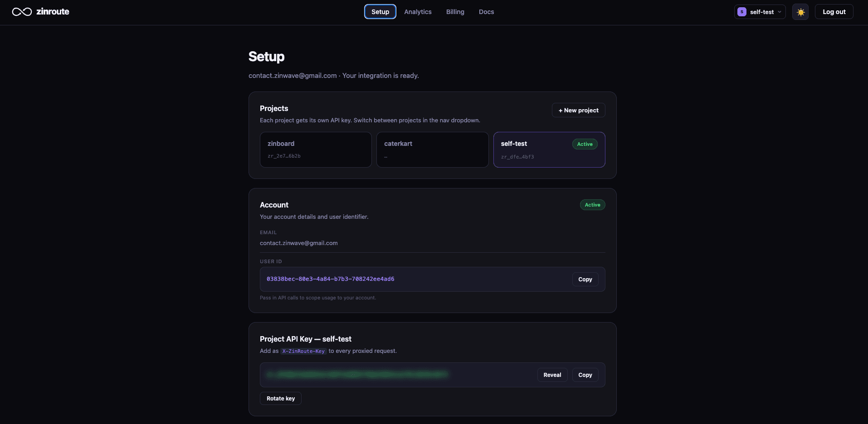The width and height of the screenshot is (868, 424).
Task: Switch to the Analytics tab
Action: point(417,12)
